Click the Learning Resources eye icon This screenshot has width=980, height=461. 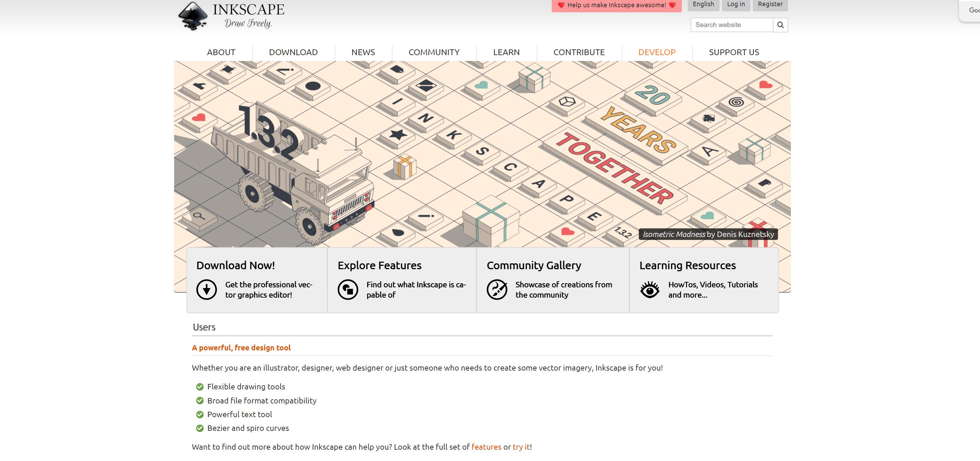(649, 290)
